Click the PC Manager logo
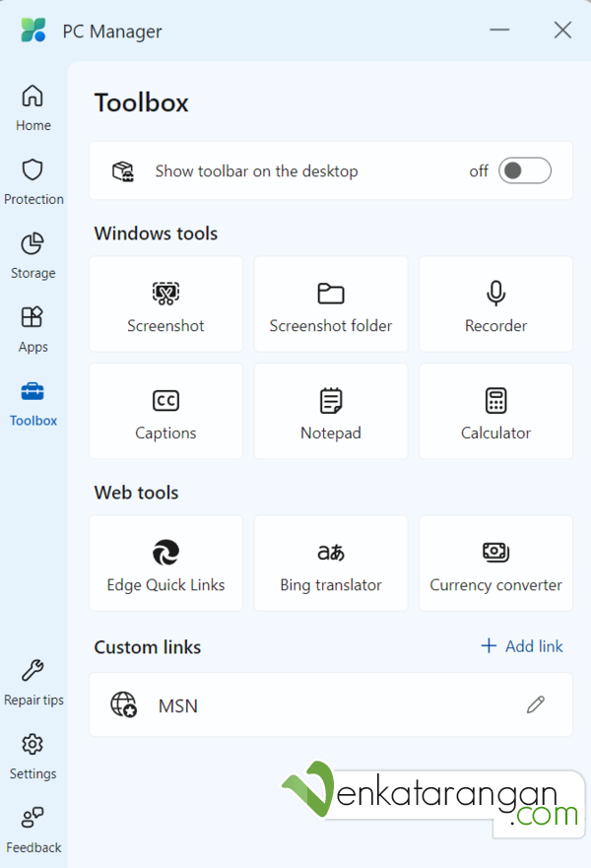The image size is (591, 868). coord(33,30)
